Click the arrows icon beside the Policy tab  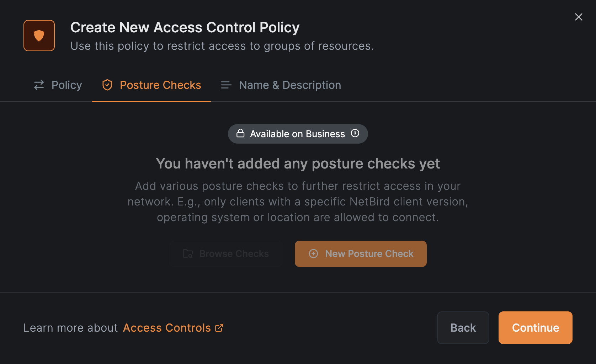39,85
